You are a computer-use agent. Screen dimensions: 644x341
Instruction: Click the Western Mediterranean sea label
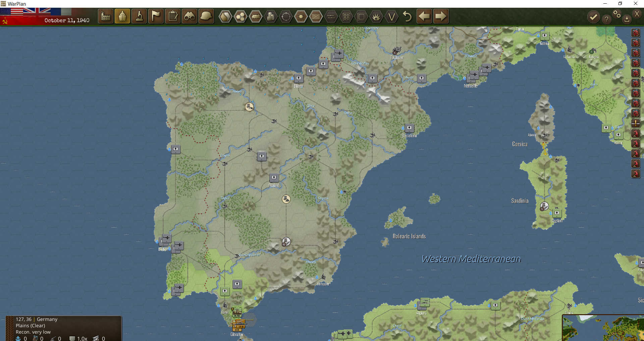coord(471,259)
